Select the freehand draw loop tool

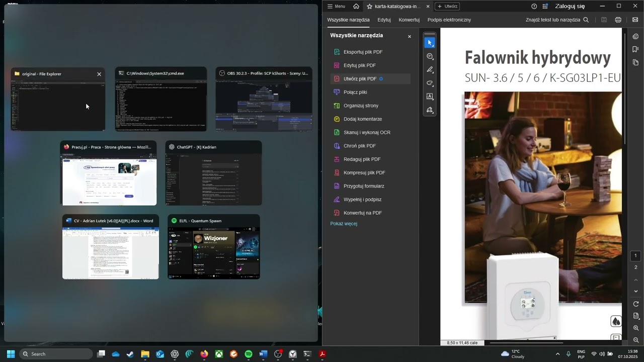coord(430,83)
